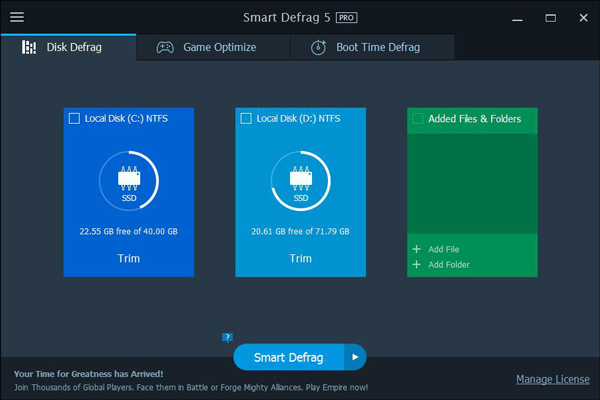
Task: Maximize the Smart Defrag window
Action: (x=551, y=18)
